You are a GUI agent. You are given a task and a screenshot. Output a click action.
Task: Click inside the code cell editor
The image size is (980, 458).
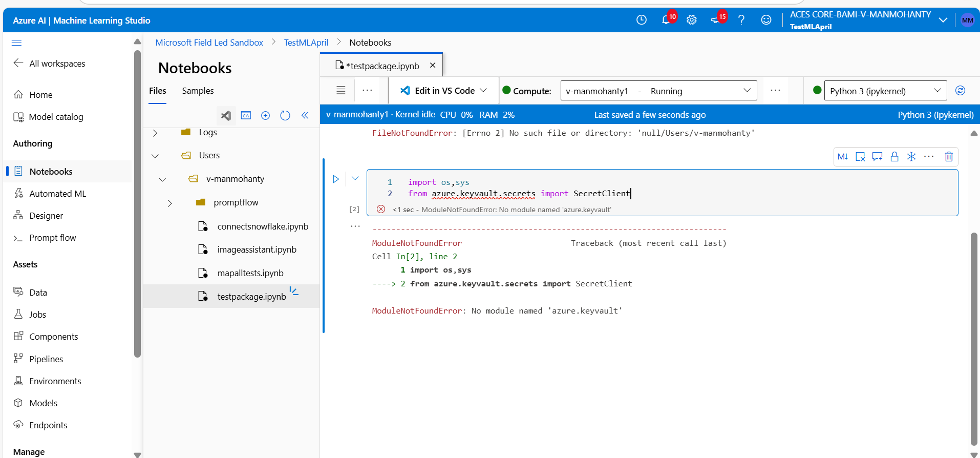(x=662, y=188)
